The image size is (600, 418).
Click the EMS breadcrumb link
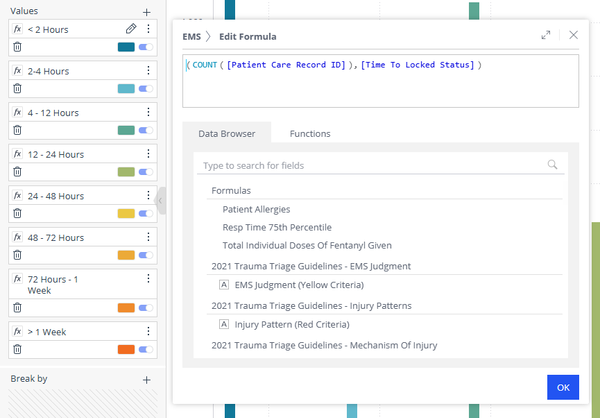coord(192,36)
